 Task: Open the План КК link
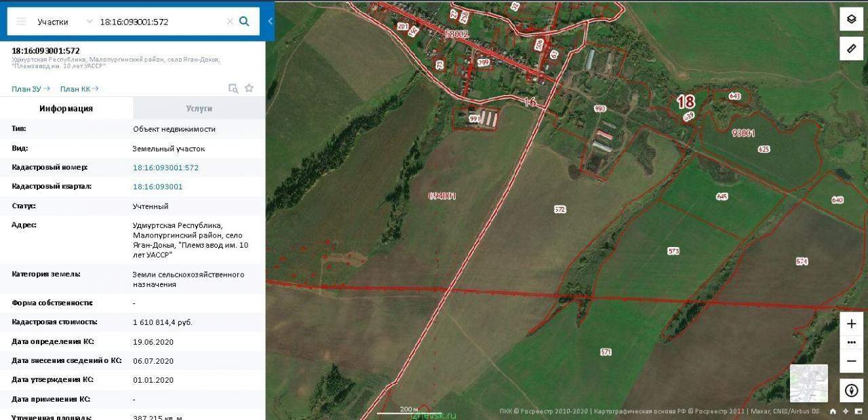point(79,89)
